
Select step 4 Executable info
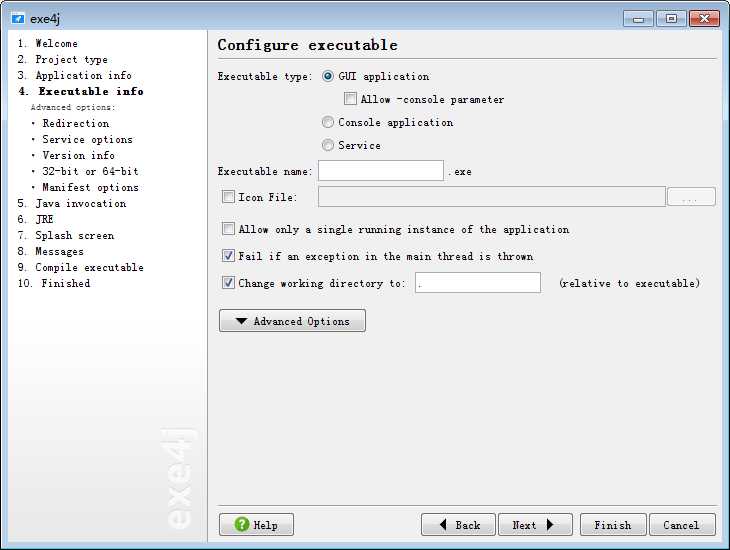81,91
